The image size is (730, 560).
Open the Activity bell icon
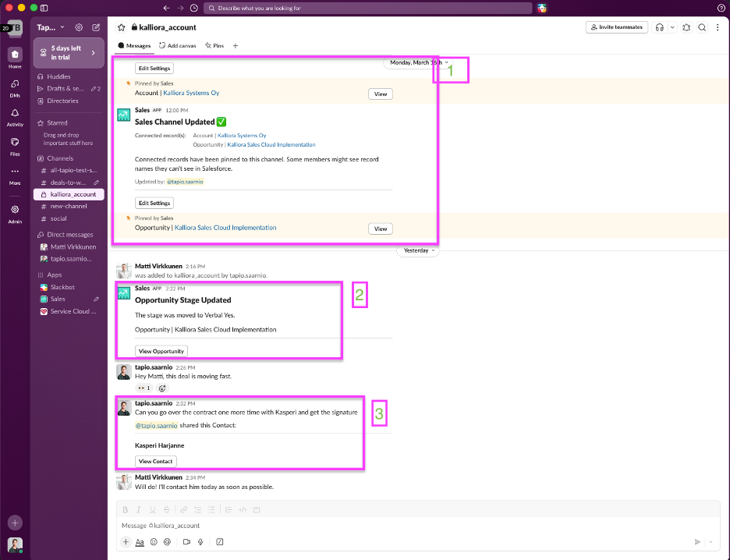point(15,113)
